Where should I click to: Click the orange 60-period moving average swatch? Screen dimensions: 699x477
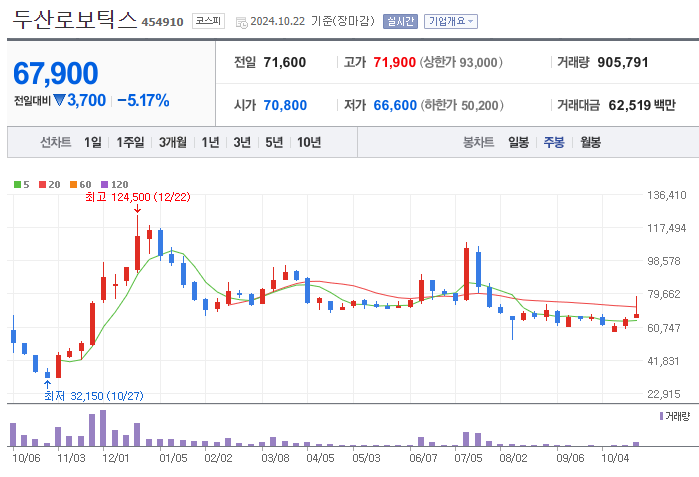(74, 185)
